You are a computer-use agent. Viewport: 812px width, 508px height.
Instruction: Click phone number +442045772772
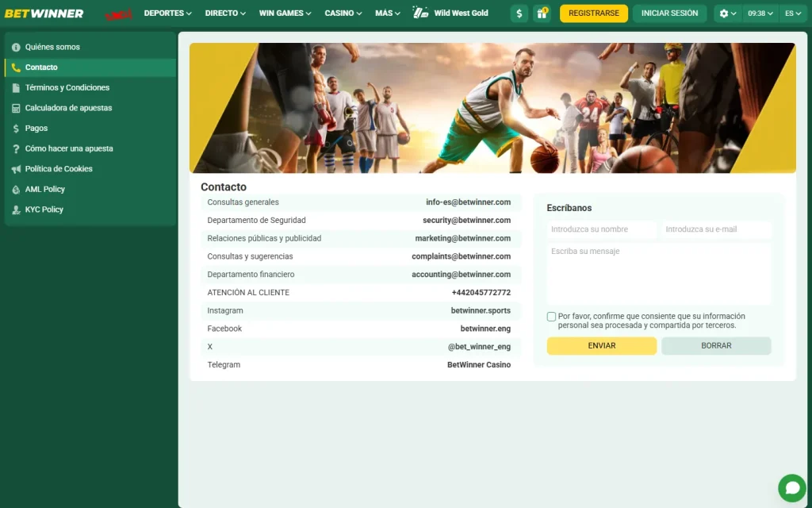pos(481,293)
